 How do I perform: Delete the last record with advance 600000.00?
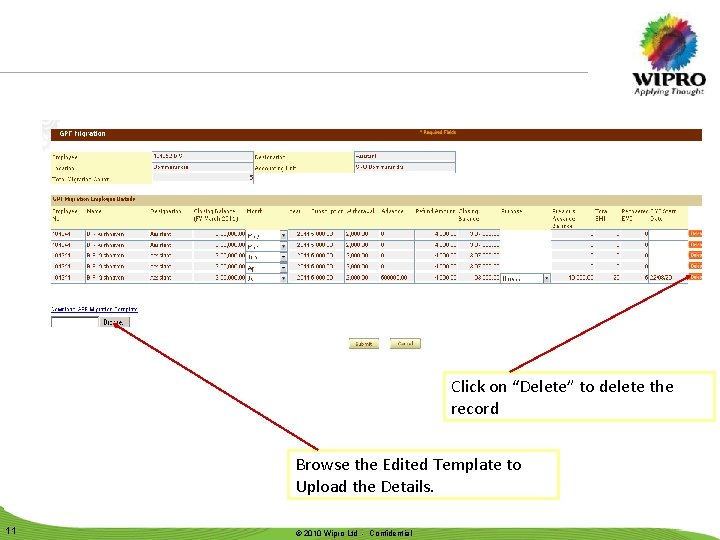pyautogui.click(x=695, y=277)
